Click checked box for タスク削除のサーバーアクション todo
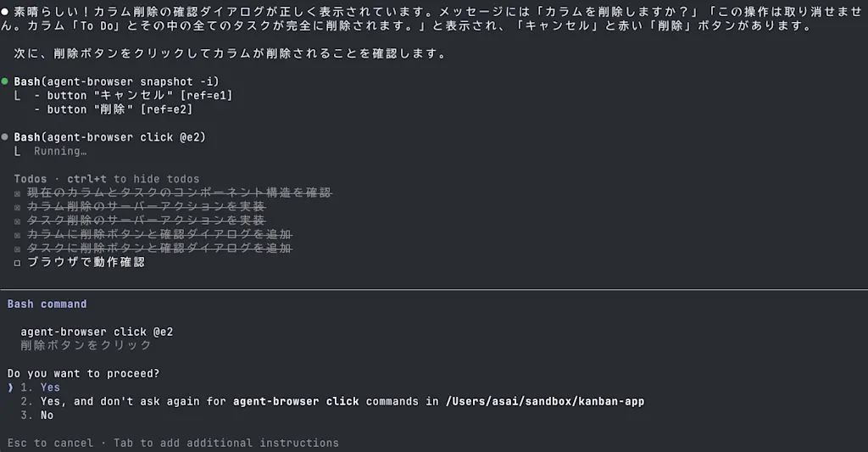This screenshot has width=868, height=452. [x=17, y=221]
